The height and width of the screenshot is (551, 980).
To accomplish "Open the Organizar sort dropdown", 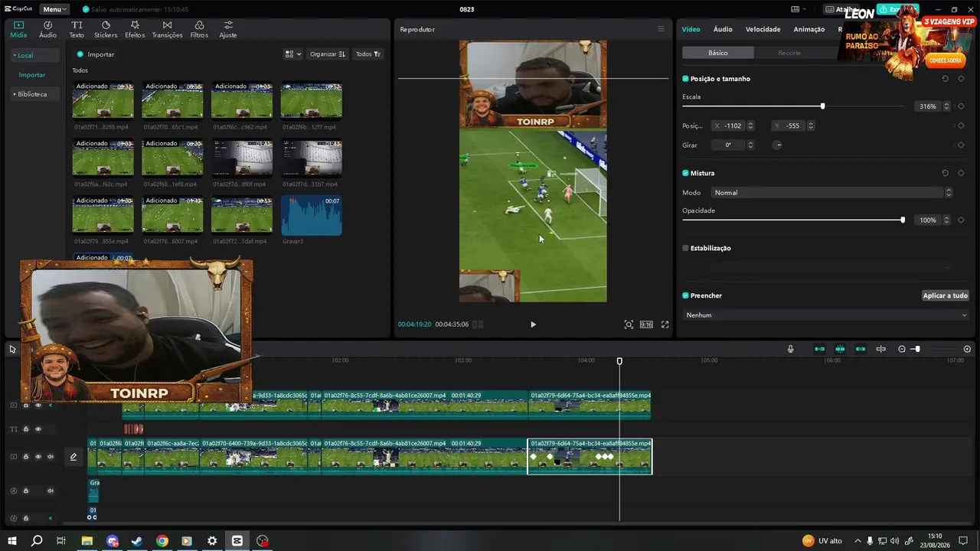I will [x=327, y=54].
